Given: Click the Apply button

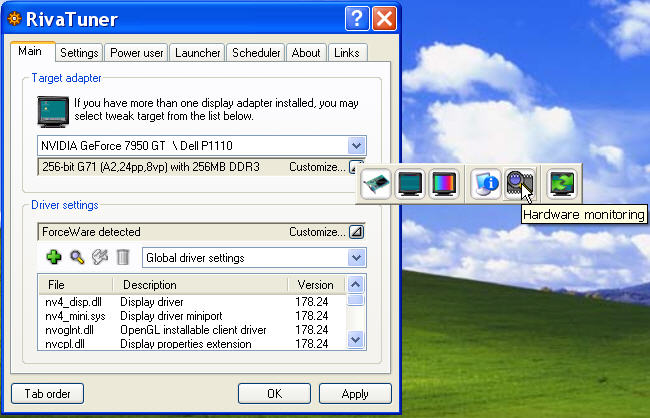Looking at the screenshot, I should [355, 394].
